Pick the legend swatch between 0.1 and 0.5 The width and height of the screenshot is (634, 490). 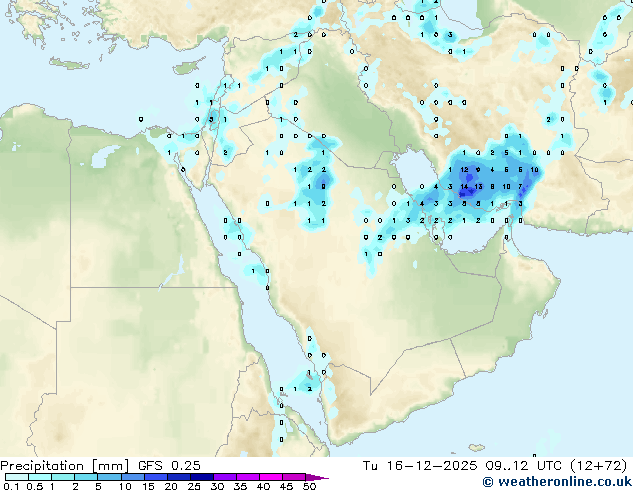click(x=17, y=477)
